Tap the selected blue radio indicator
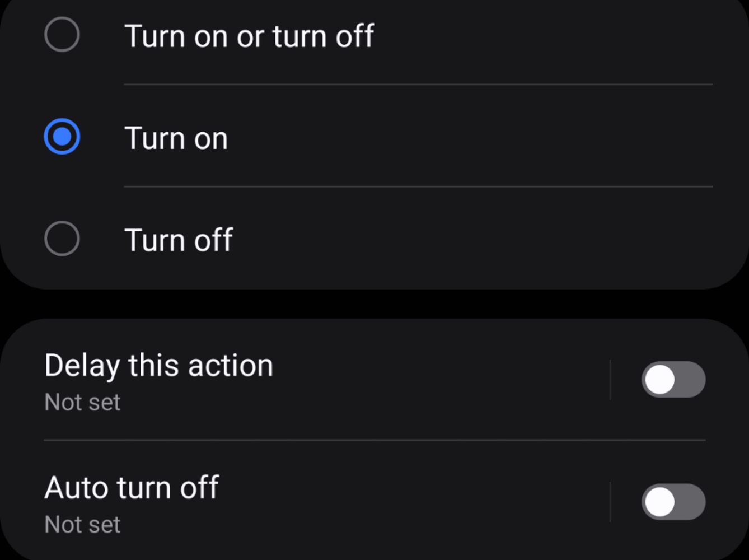 coord(62,136)
